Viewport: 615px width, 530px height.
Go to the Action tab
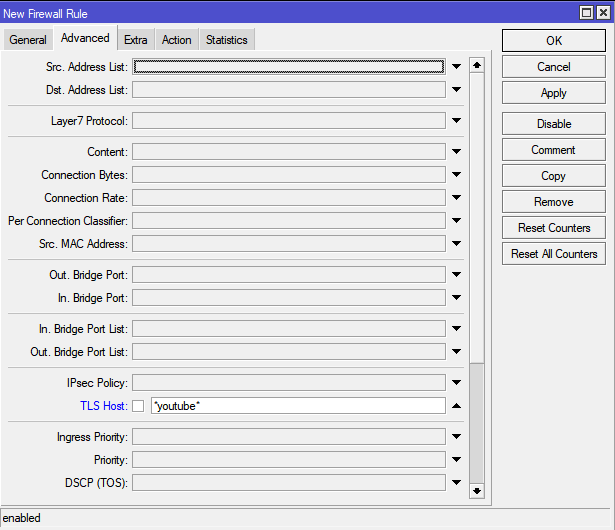pos(177,40)
